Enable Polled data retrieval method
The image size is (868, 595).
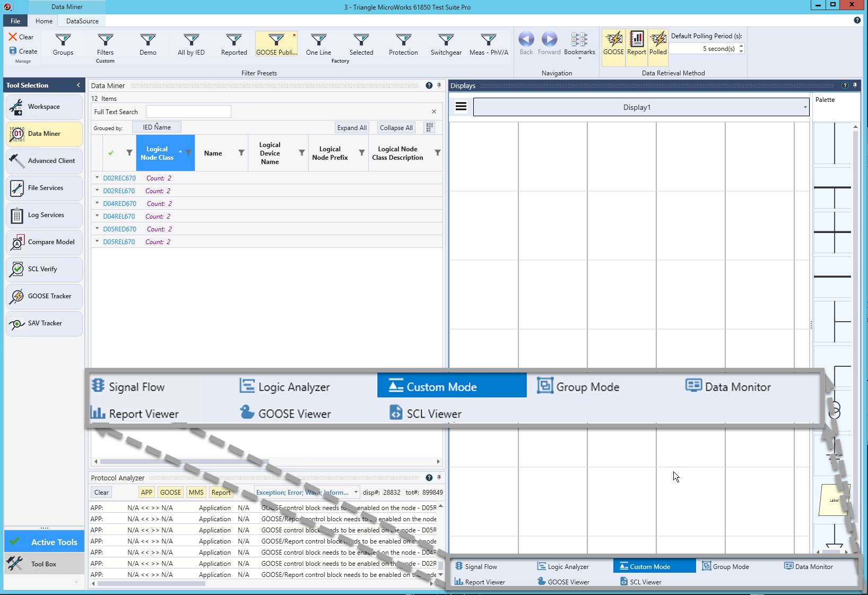pyautogui.click(x=658, y=44)
